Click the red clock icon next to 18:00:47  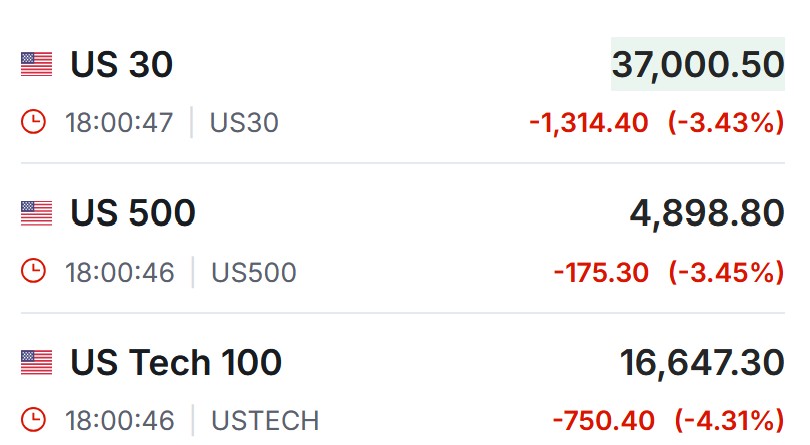pos(34,122)
